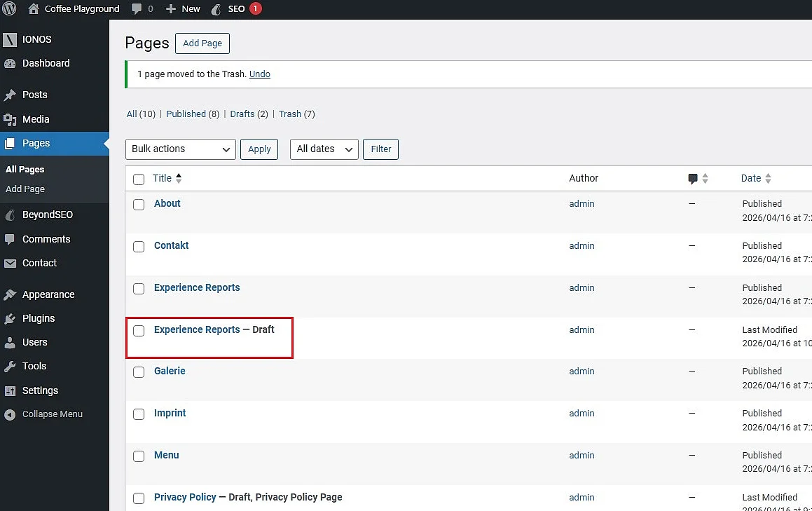Click the Tools wrench icon
This screenshot has height=511, width=812.
pos(10,367)
